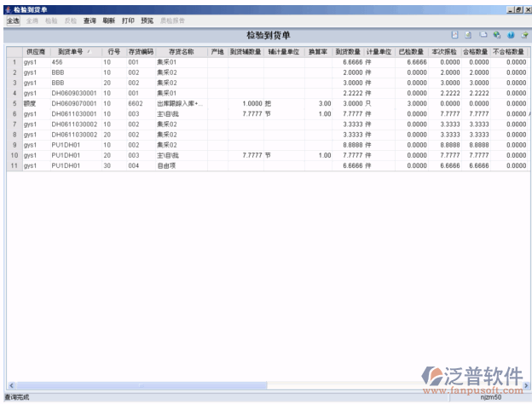The image size is (532, 404).
Task: Click the second icon in the header icon row
Action: click(x=469, y=35)
